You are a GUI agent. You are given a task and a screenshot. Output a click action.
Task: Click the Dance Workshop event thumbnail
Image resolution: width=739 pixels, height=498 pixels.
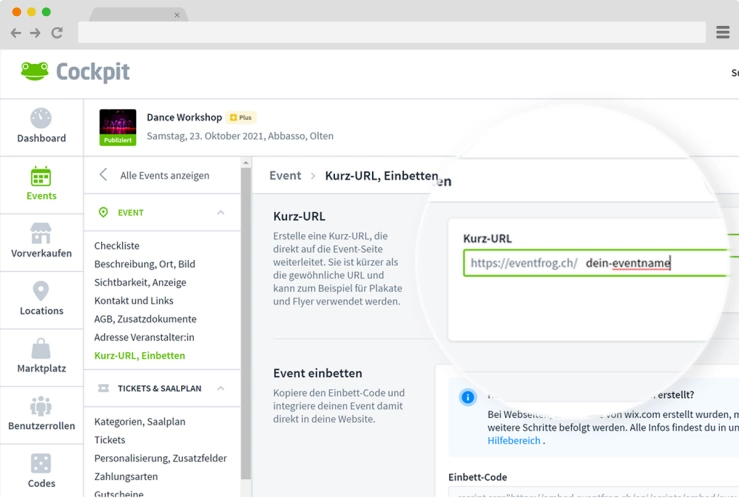tap(117, 127)
